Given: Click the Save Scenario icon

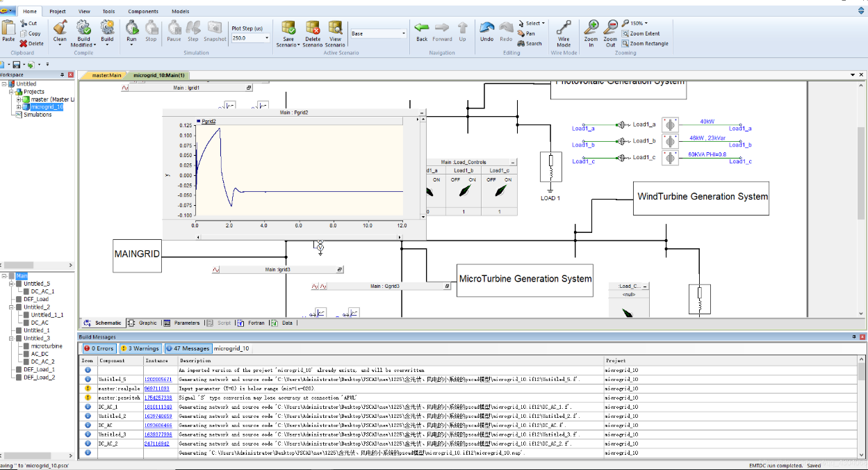Looking at the screenshot, I should [288, 27].
